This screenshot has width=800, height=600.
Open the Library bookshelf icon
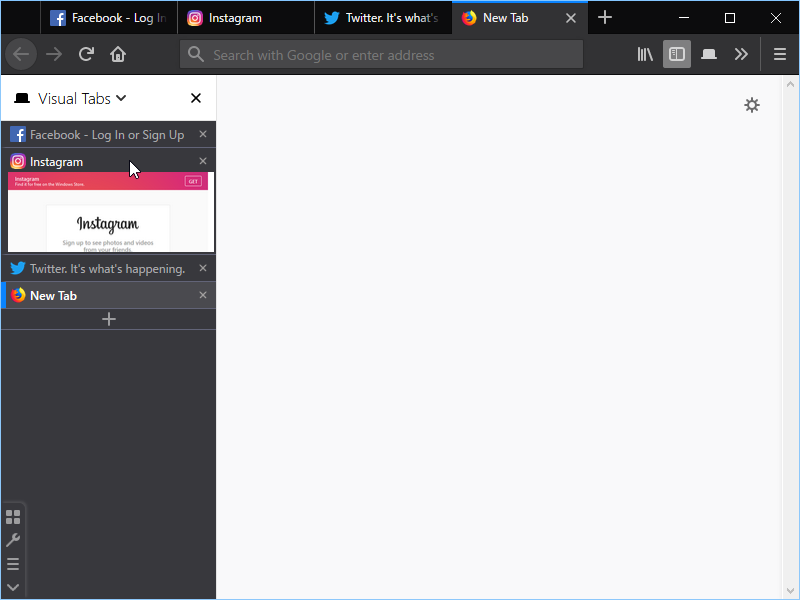(x=645, y=54)
